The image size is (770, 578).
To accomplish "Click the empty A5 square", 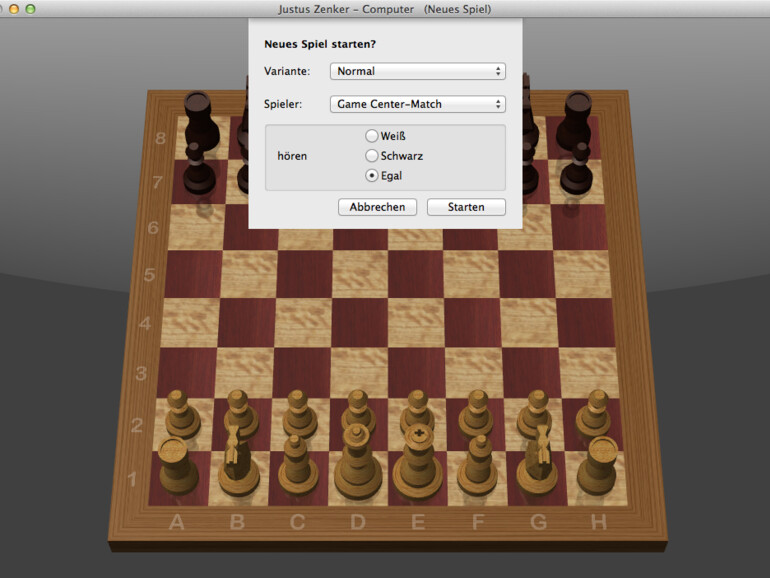I will 193,274.
